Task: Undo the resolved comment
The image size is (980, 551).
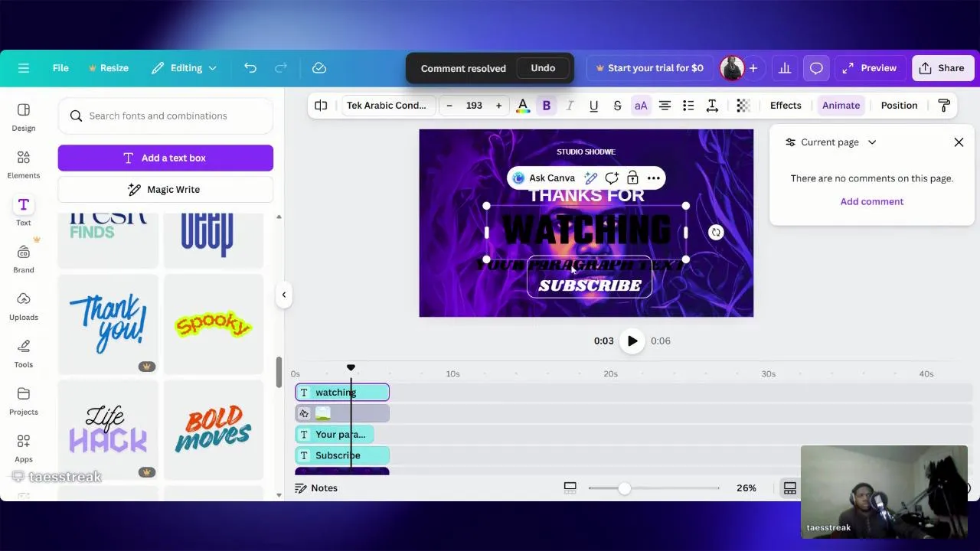Action: (543, 68)
